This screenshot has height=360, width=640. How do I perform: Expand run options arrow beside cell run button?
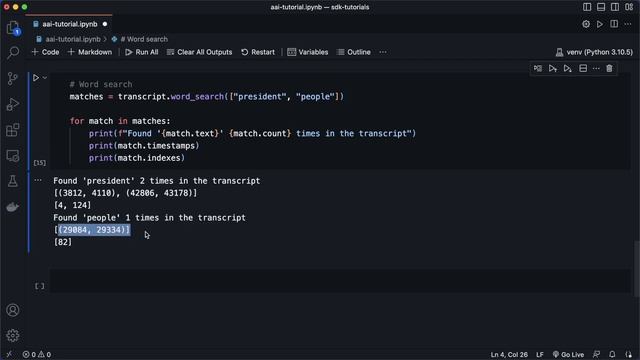point(45,78)
